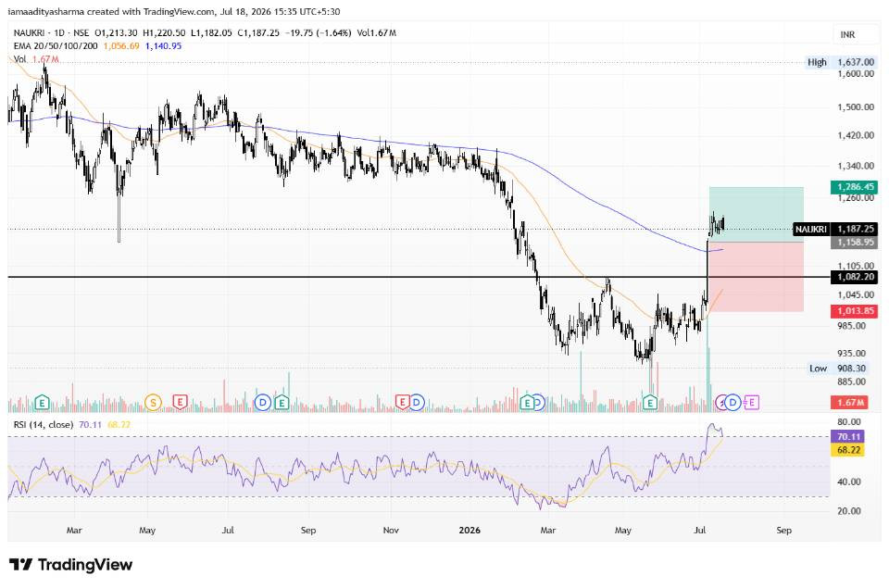Click the NAUKRI · 1D · NSE symbol title

coord(52,33)
